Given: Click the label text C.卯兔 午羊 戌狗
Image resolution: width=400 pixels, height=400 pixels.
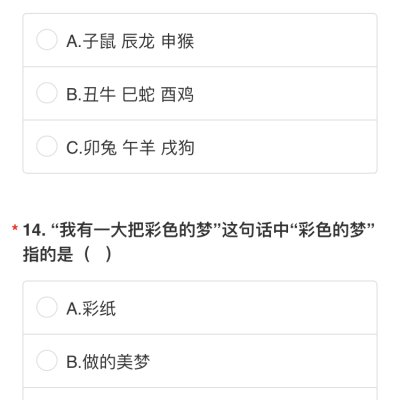Looking at the screenshot, I should point(130,148).
